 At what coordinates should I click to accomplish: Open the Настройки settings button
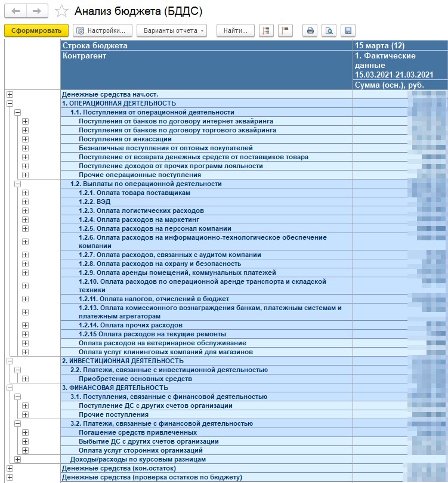tap(103, 30)
